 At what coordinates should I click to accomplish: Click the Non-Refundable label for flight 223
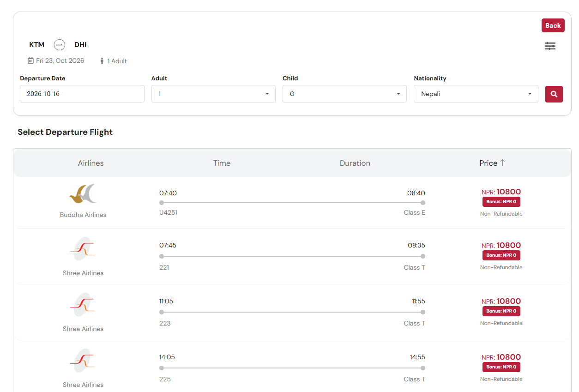pyautogui.click(x=501, y=323)
